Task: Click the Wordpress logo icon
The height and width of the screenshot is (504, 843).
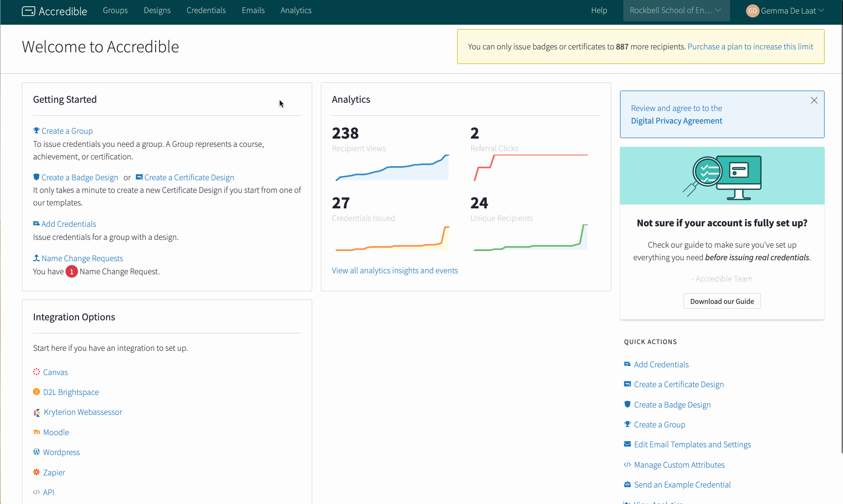Action: pos(36,452)
